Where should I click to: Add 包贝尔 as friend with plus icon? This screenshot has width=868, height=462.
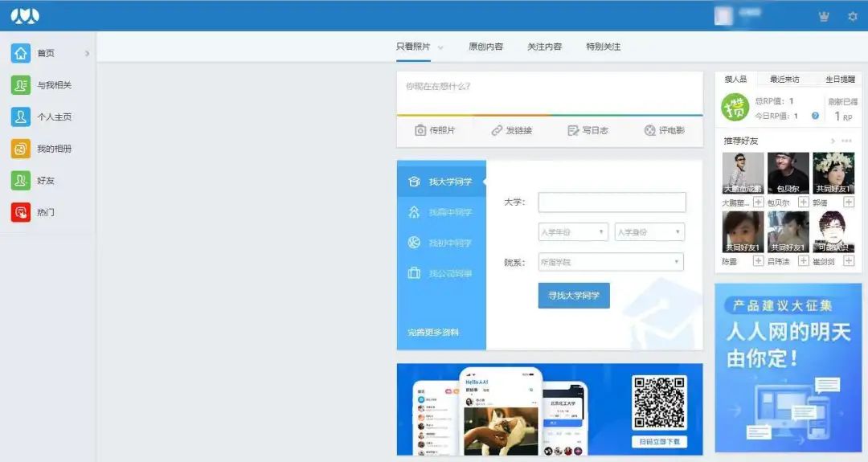[803, 202]
